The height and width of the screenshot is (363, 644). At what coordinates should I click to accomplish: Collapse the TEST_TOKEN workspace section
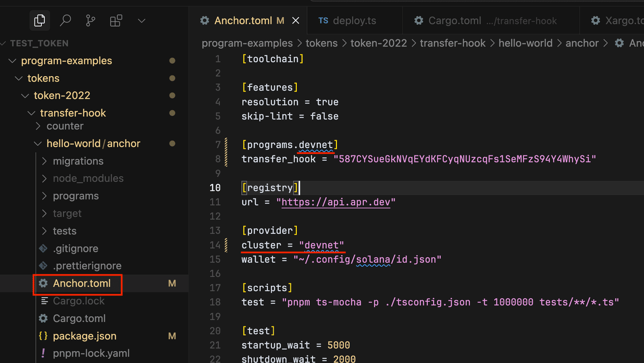4,43
